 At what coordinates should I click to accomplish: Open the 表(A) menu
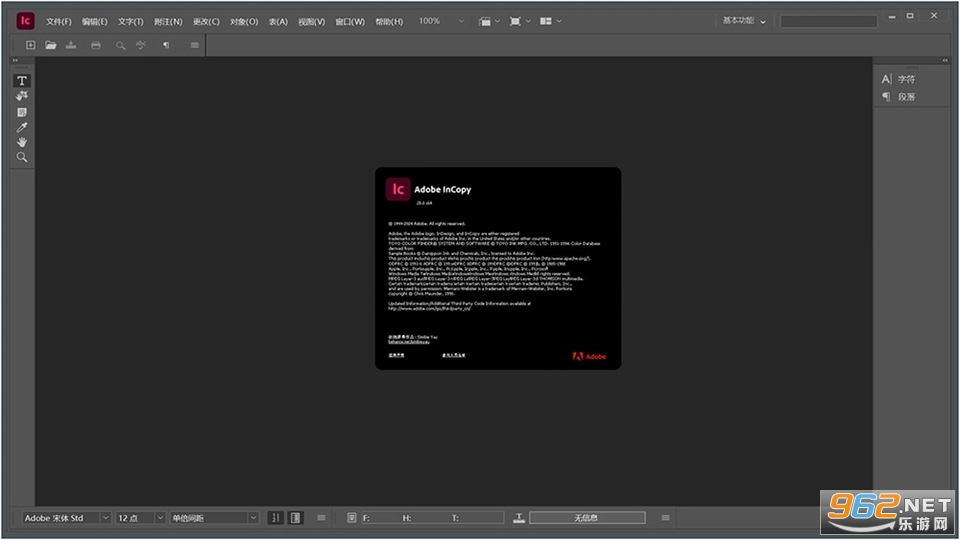(278, 21)
